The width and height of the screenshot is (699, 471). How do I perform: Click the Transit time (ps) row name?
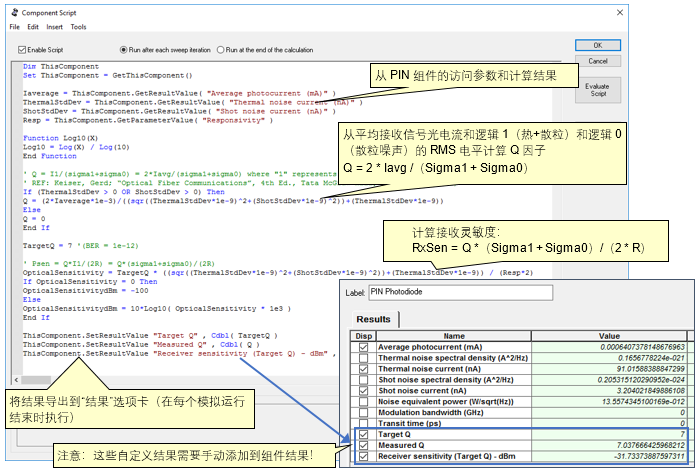click(x=410, y=423)
